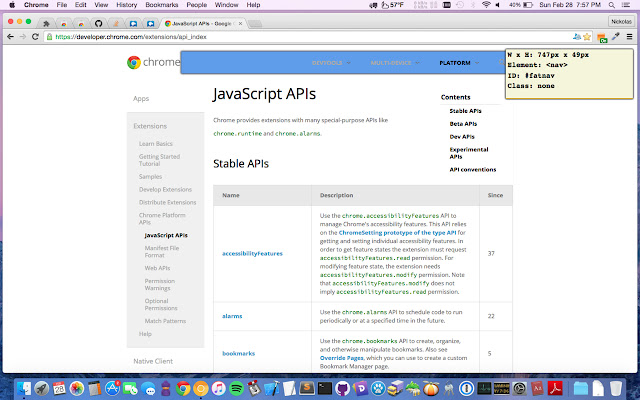Open the accessibilityFeatures API link
Screen dimensions: 640x400
coord(252,253)
